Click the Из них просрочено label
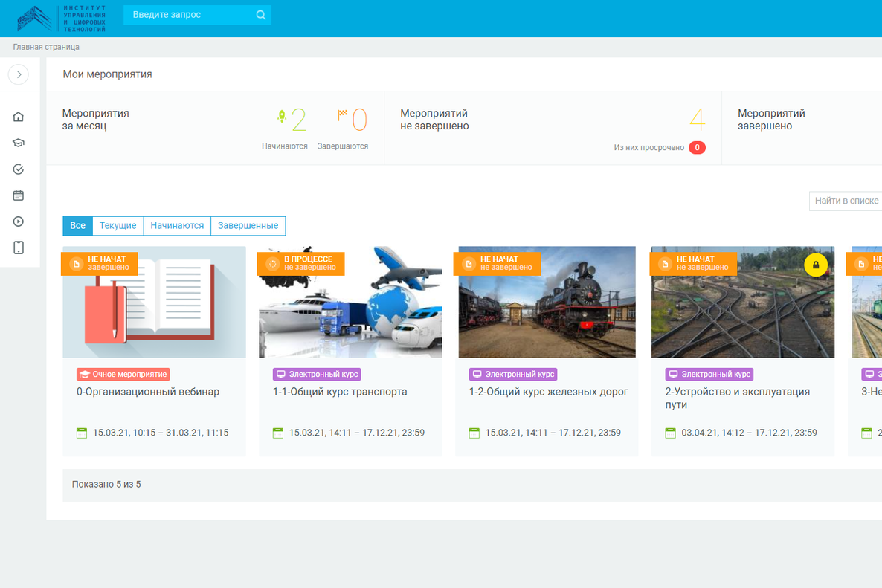This screenshot has height=588, width=882. click(x=649, y=147)
